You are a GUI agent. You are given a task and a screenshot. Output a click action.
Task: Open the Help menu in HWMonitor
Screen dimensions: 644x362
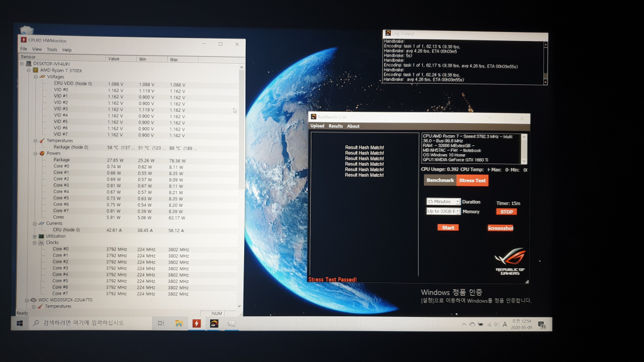pos(67,50)
